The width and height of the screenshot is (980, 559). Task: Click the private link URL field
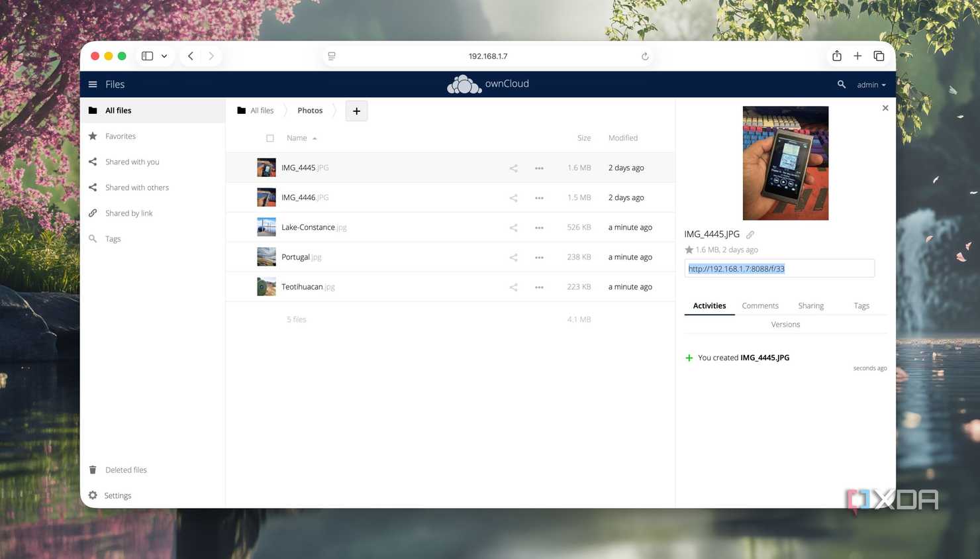click(x=779, y=268)
